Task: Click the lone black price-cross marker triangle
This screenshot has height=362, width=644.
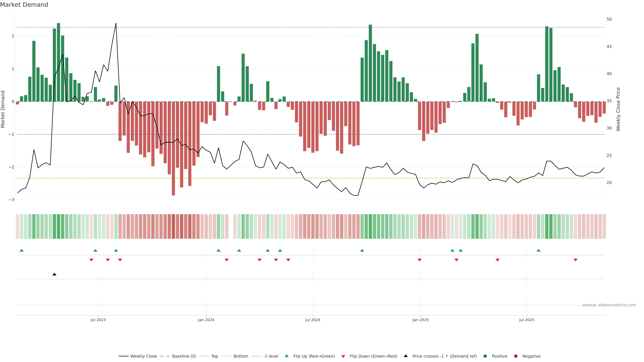Action: tap(54, 274)
